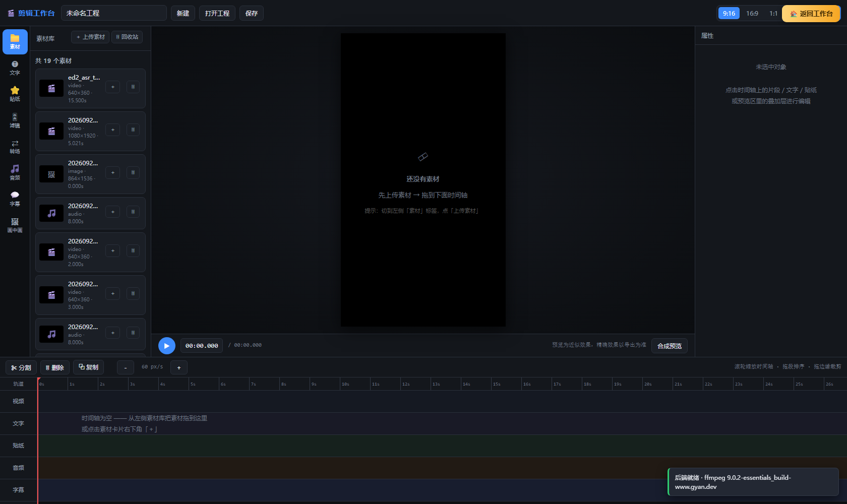The width and height of the screenshot is (847, 504).
Task: Open the 转场 transition panel
Action: tap(15, 147)
